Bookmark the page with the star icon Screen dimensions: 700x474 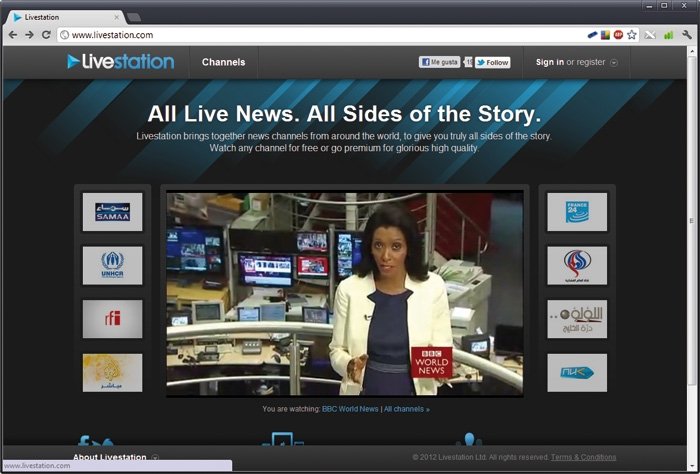click(x=631, y=35)
